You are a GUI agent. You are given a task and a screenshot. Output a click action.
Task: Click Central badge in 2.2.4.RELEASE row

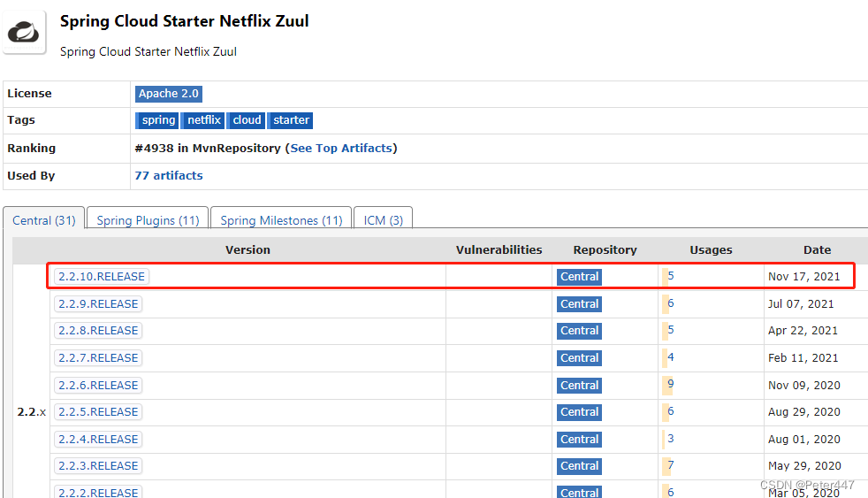pyautogui.click(x=579, y=439)
